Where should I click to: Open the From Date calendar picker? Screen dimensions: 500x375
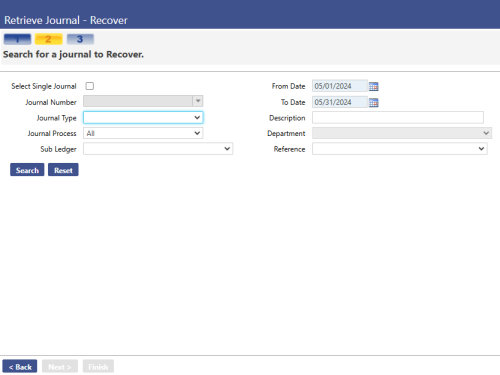tap(373, 86)
